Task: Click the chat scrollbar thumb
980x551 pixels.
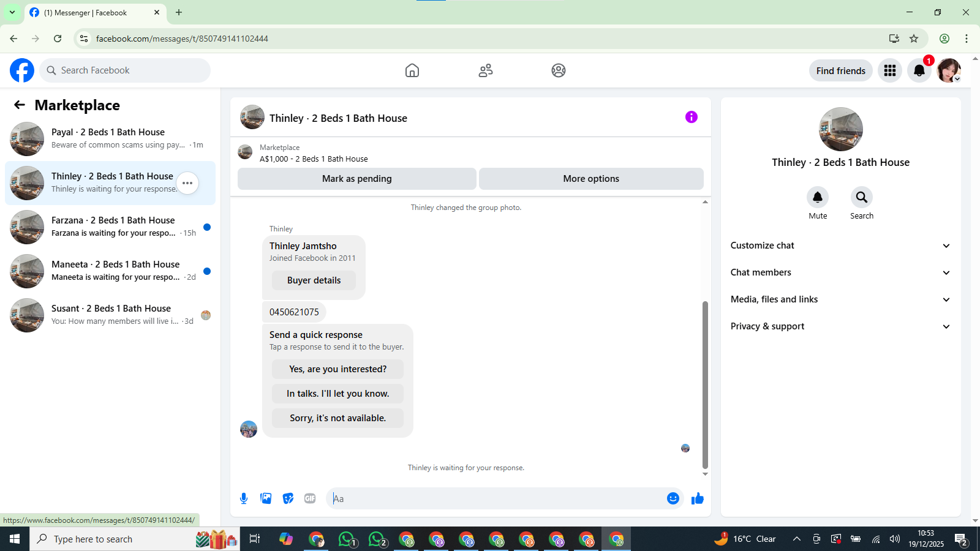Action: (x=705, y=384)
